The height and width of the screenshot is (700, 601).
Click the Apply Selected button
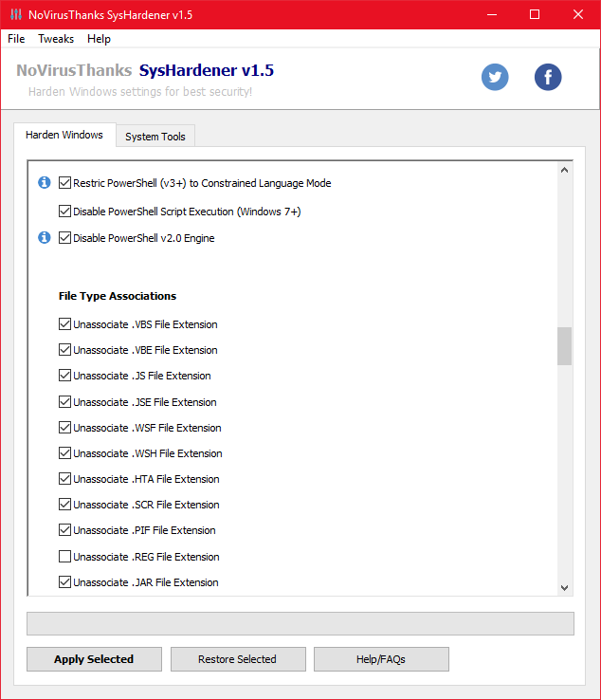pyautogui.click(x=94, y=659)
